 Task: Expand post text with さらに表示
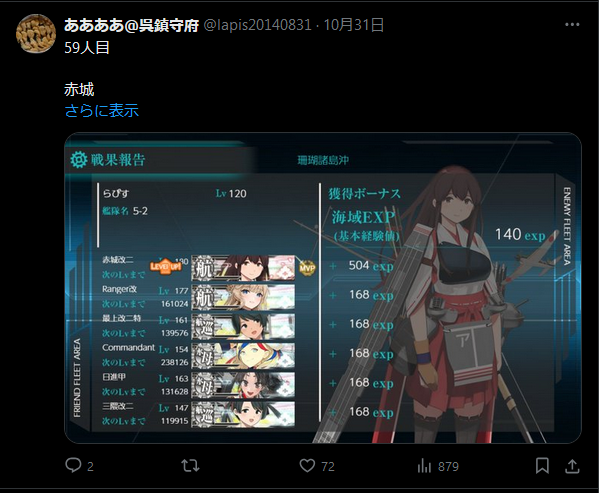point(102,111)
